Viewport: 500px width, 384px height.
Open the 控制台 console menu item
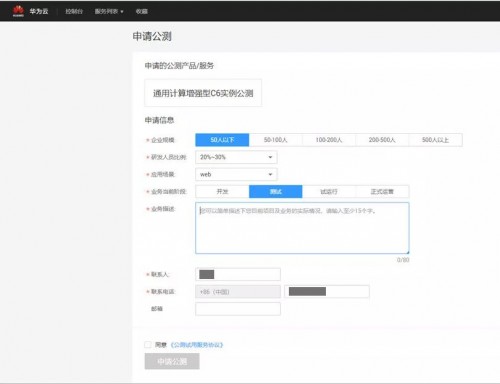[74, 11]
